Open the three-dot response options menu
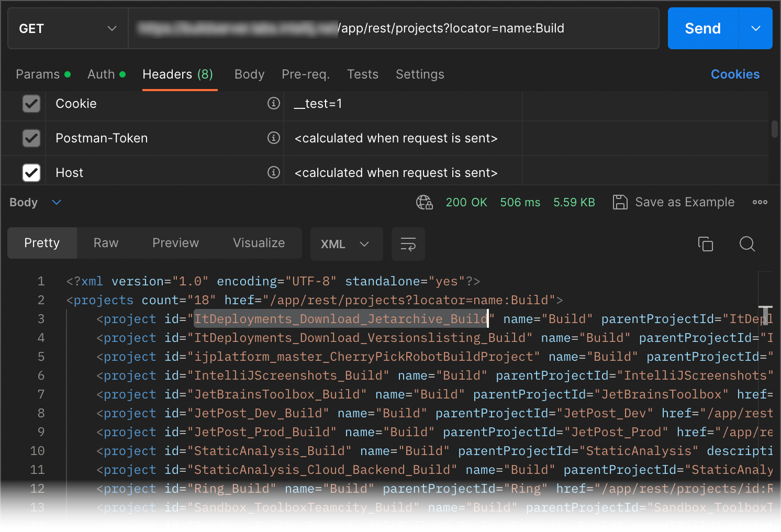 pyautogui.click(x=760, y=202)
